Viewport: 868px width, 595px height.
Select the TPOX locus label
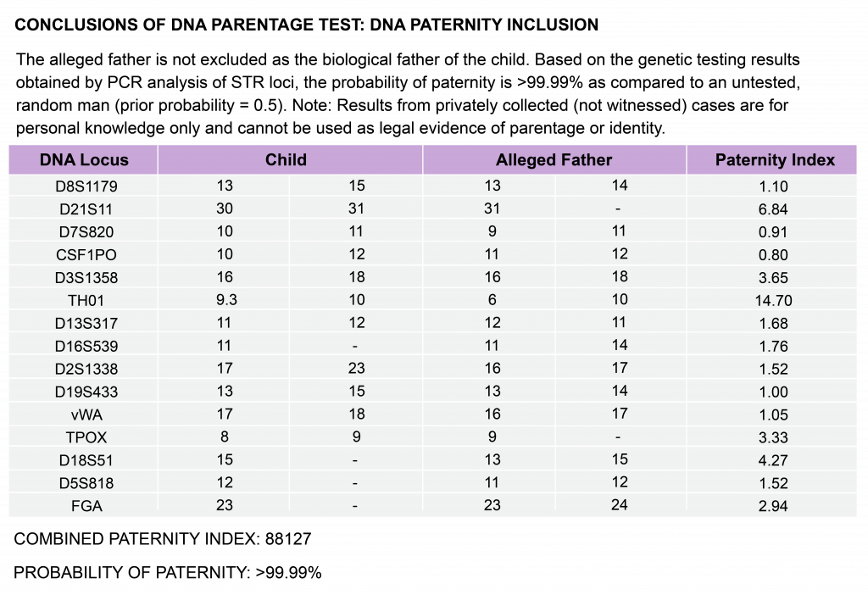point(86,437)
